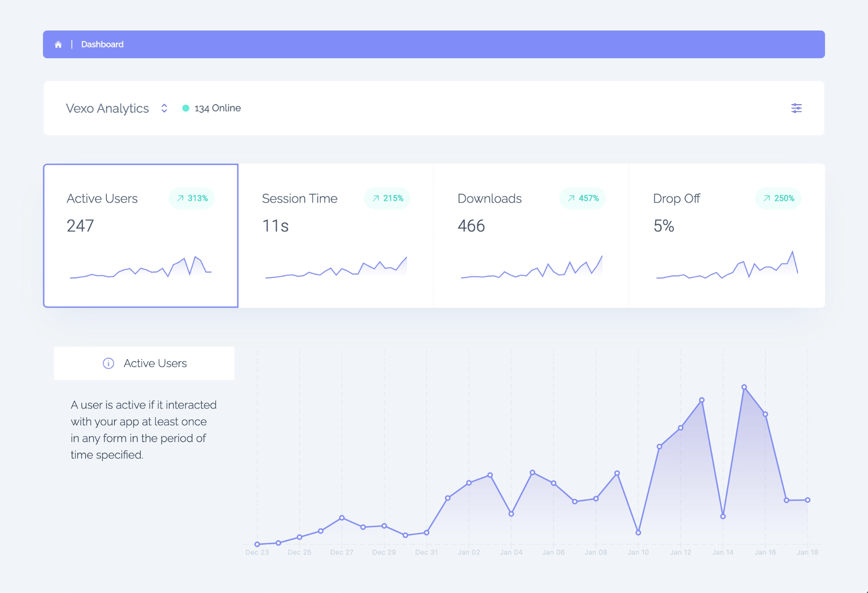Image resolution: width=868 pixels, height=593 pixels.
Task: Toggle the Downloads metric card
Action: tap(531, 234)
